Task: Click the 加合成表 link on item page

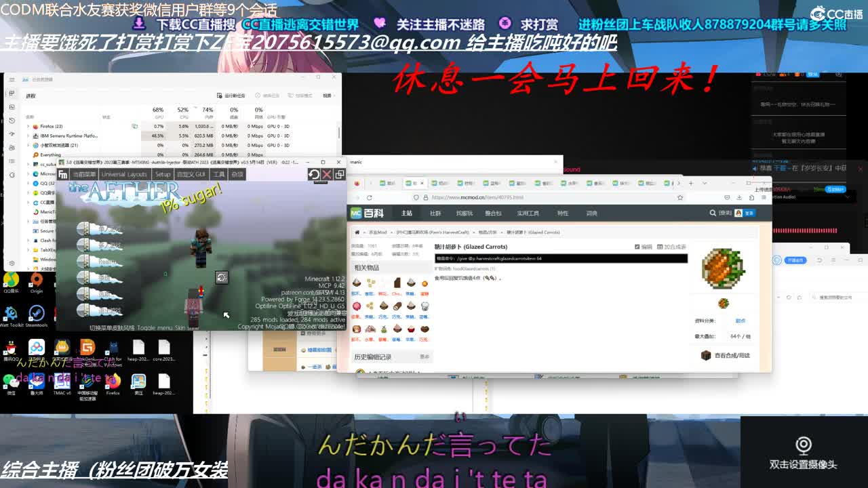Action: (671, 247)
